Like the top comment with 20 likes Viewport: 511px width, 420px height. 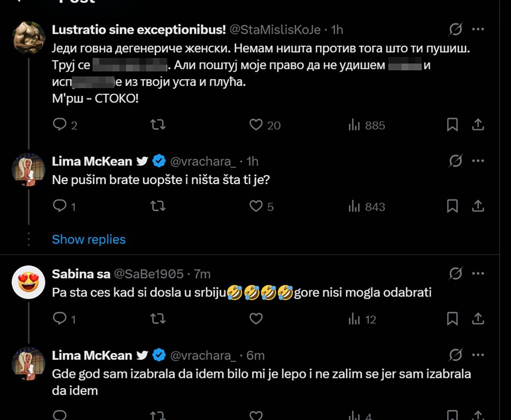[x=255, y=125]
